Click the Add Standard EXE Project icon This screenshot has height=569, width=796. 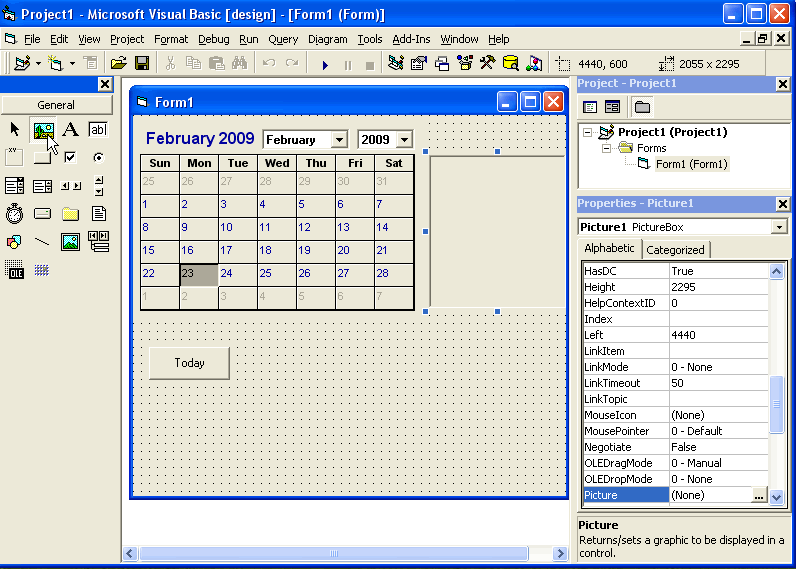[x=22, y=63]
